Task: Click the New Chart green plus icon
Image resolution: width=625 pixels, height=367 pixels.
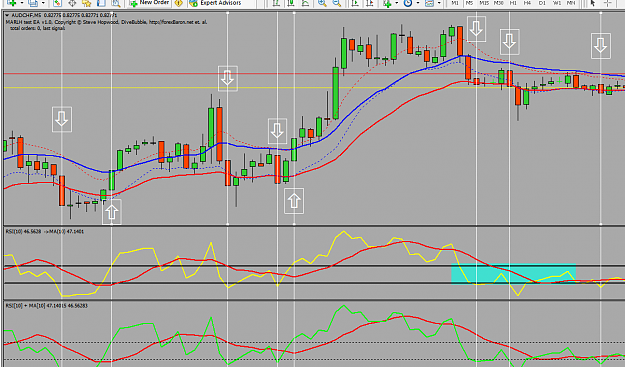Action: pos(12,3)
